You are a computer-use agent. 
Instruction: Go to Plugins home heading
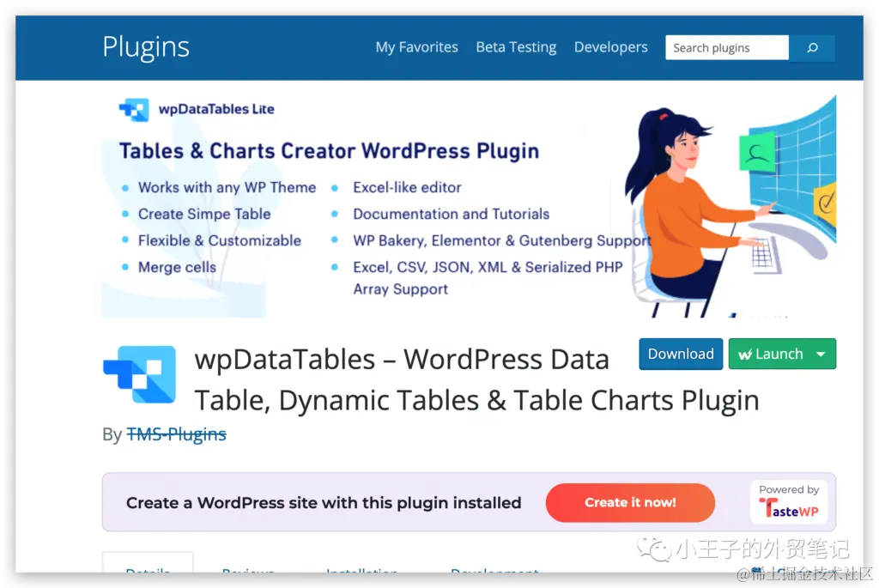pyautogui.click(x=146, y=47)
